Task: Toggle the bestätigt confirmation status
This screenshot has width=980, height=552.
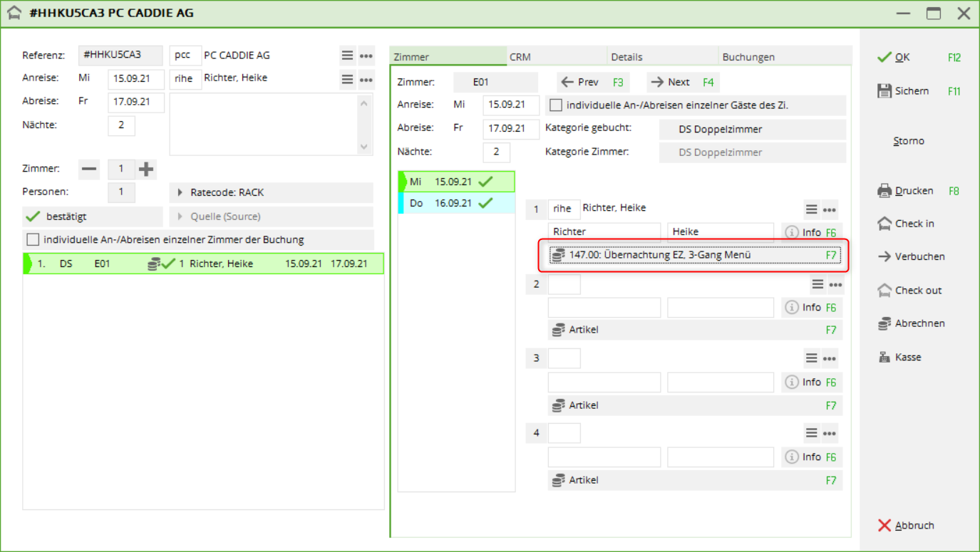Action: pyautogui.click(x=93, y=217)
